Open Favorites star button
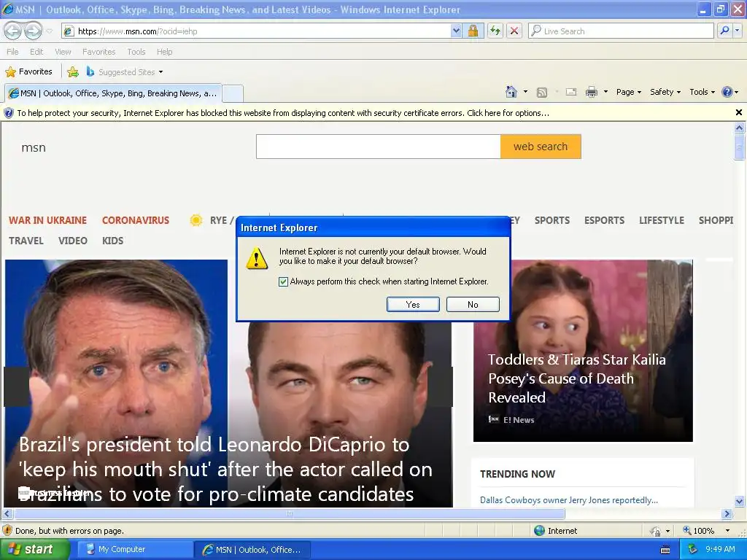 [28, 72]
